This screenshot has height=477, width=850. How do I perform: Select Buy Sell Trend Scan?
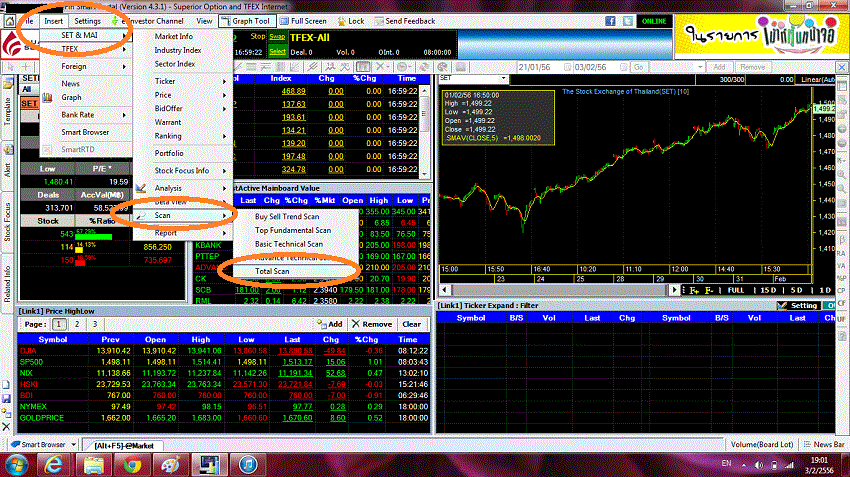pos(297,216)
